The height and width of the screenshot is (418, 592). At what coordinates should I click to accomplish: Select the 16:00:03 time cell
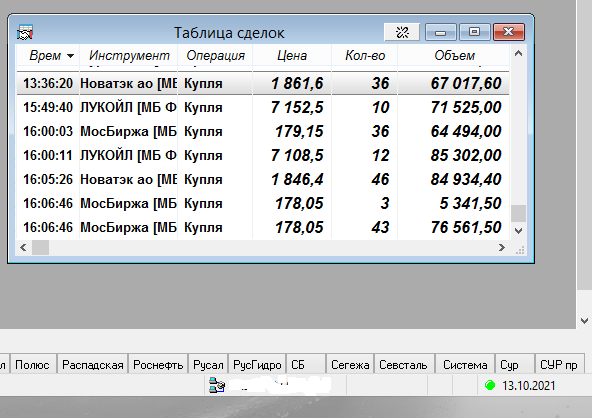pos(48,131)
